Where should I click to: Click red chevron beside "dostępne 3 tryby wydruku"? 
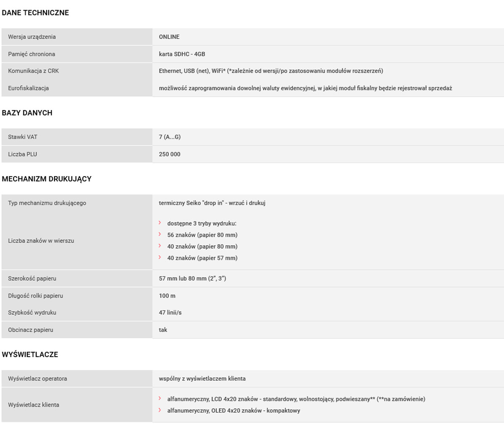[160, 223]
